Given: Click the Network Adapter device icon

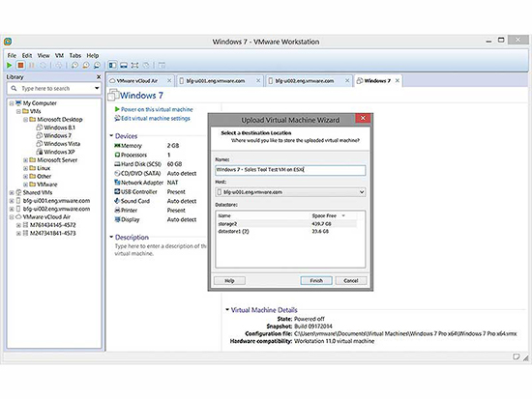Looking at the screenshot, I should click(x=117, y=183).
